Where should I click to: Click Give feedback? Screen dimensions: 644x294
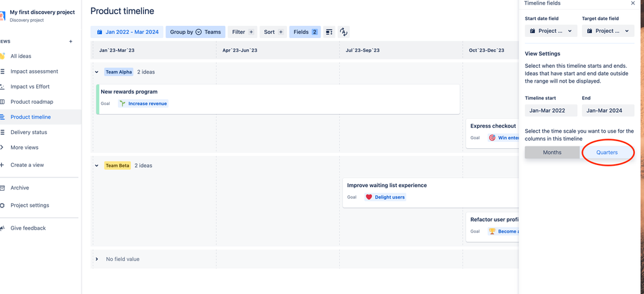(x=28, y=228)
